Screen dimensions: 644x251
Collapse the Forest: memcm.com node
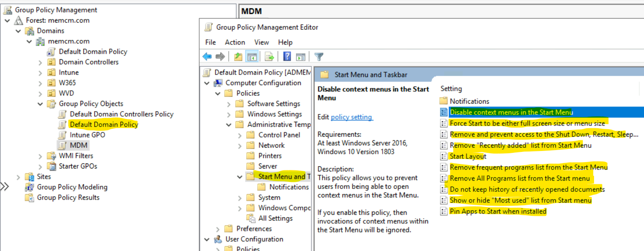[x=7, y=20]
